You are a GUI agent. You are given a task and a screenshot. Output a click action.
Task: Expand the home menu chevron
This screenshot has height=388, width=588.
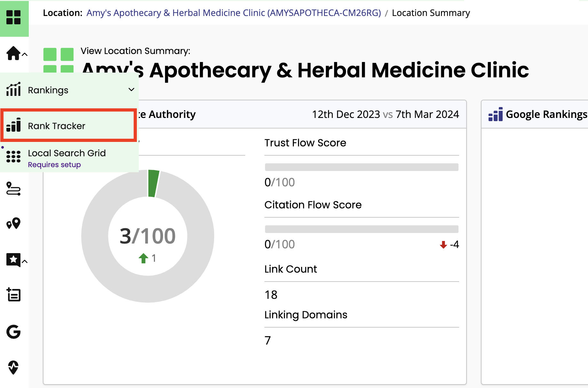[25, 55]
